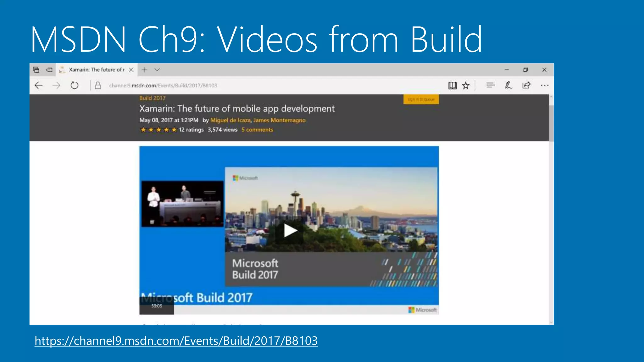Add page to favorites with star icon
Image resolution: width=644 pixels, height=362 pixels.
[x=466, y=85]
